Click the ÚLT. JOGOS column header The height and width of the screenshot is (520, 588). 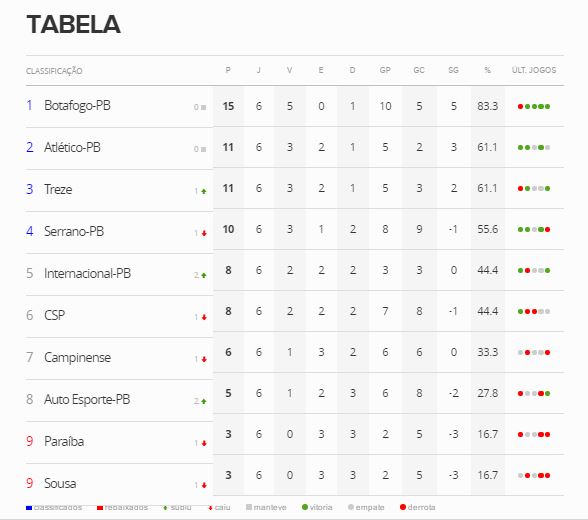point(534,70)
